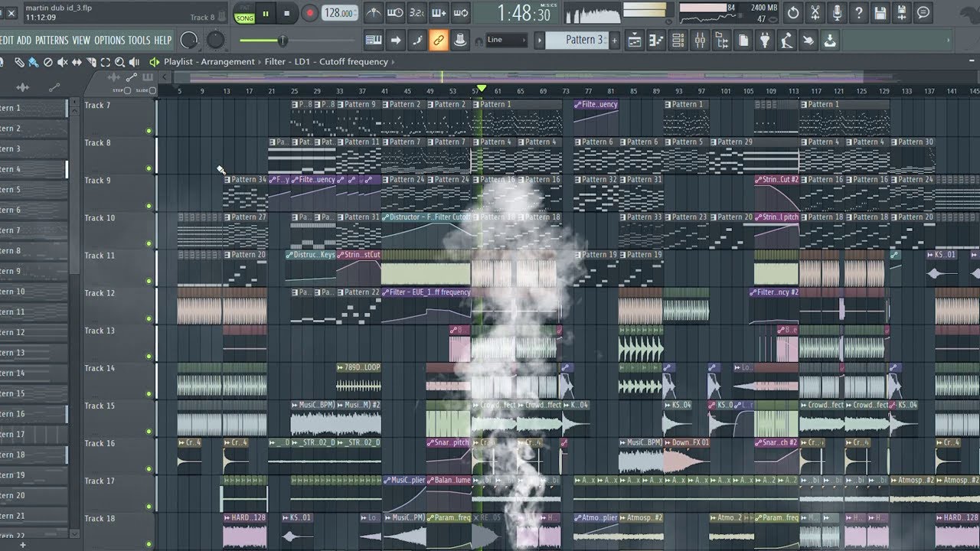Screen dimensions: 980x551
Task: Open the Browser tree icon
Action: pyautogui.click(x=721, y=41)
